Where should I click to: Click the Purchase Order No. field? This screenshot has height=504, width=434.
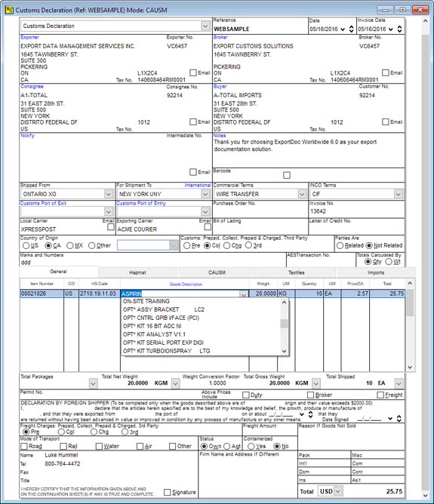(260, 211)
